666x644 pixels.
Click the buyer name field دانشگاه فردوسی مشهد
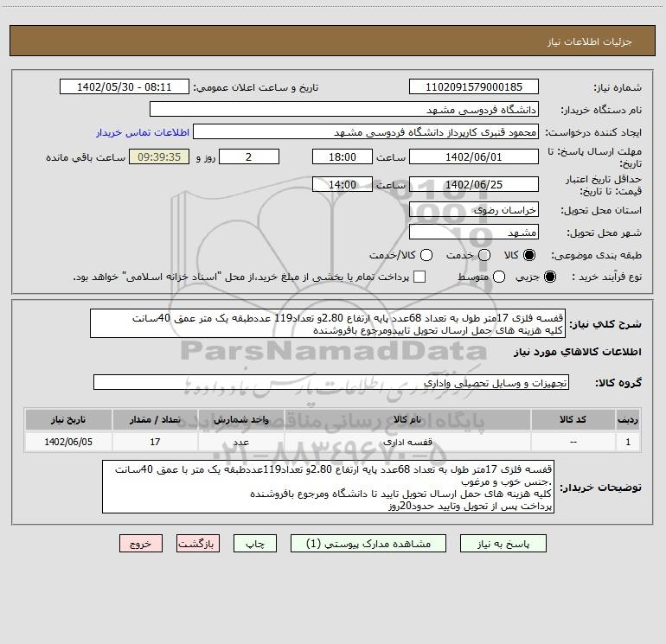tap(344, 109)
